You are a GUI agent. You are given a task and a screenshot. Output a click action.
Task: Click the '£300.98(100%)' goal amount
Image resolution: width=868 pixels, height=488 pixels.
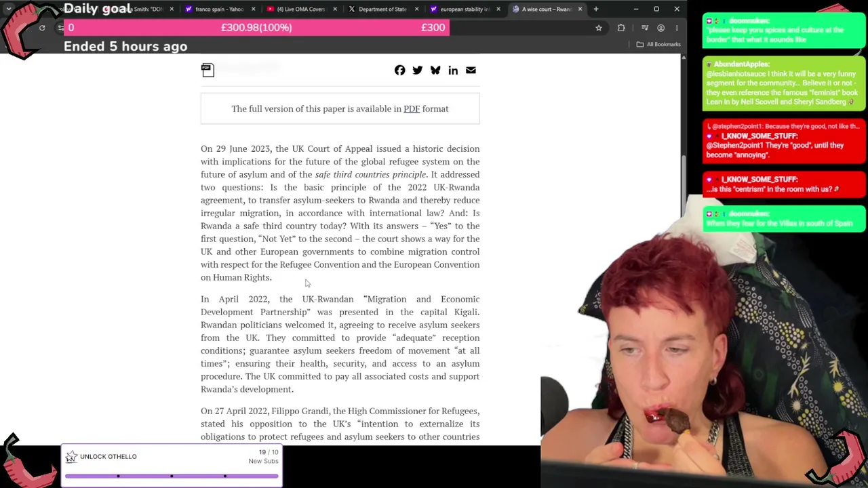pos(256,27)
